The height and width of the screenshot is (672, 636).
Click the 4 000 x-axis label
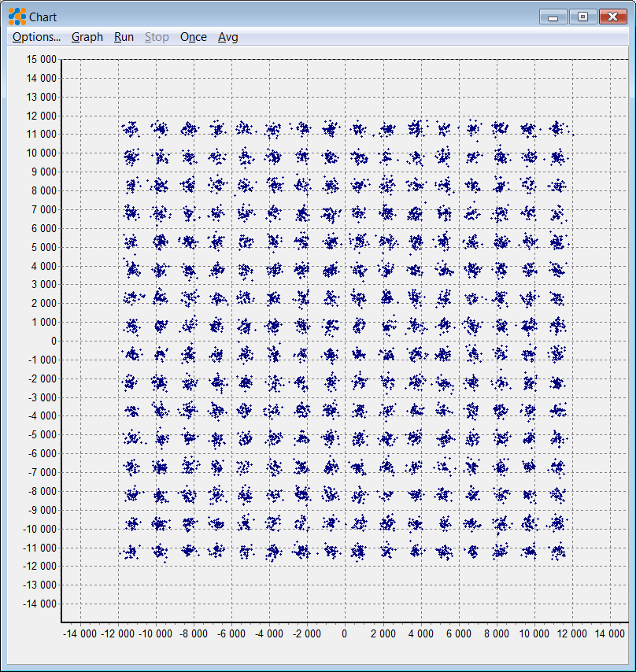point(421,634)
